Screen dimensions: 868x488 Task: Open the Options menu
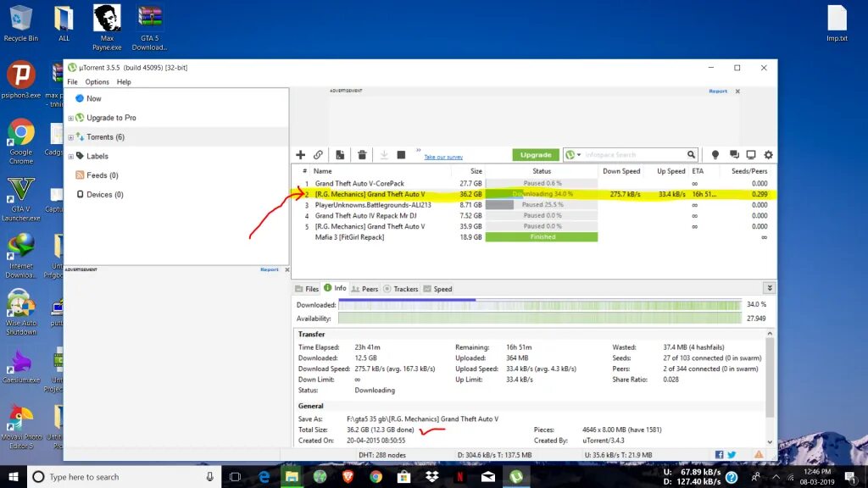(x=97, y=82)
